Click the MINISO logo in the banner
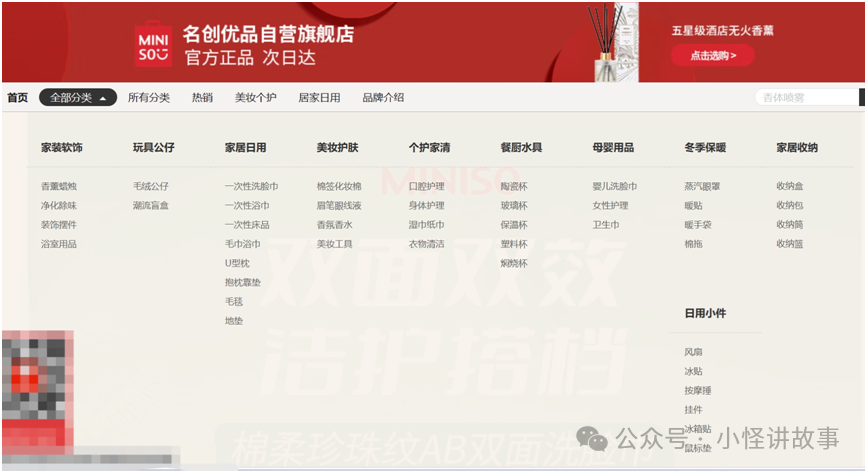This screenshot has width=867, height=473. (154, 44)
